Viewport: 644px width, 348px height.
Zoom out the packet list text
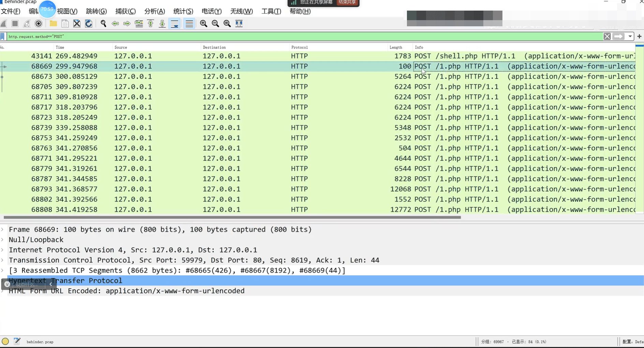coord(215,24)
